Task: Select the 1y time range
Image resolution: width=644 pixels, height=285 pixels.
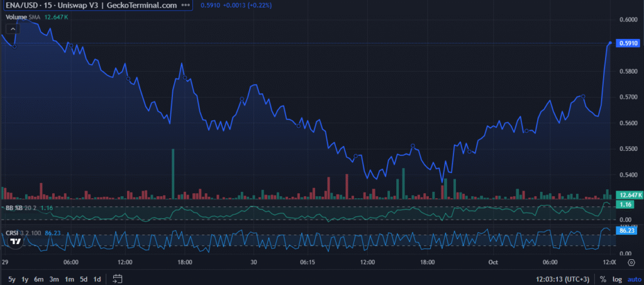Action: click(25, 279)
